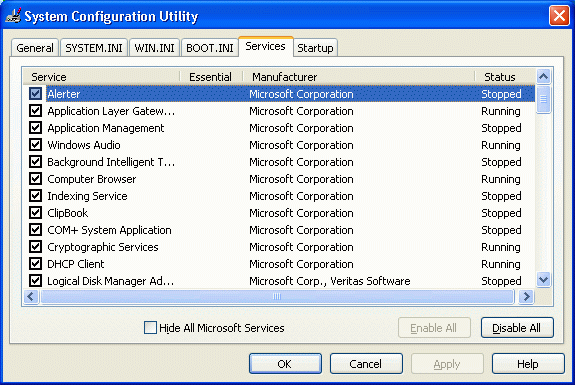The width and height of the screenshot is (575, 385).
Task: Click the scroll down arrow in services list
Action: click(x=543, y=280)
